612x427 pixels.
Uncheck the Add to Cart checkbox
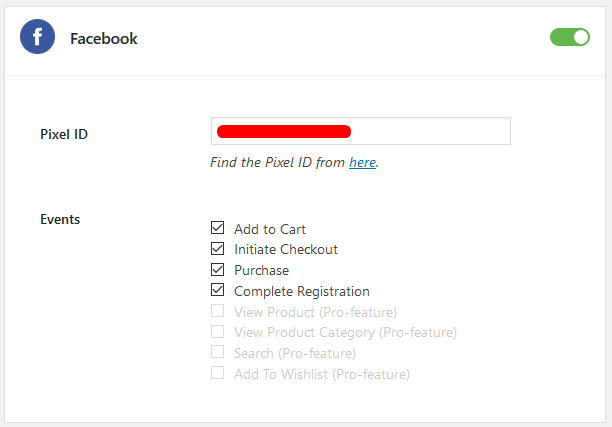pos(217,228)
